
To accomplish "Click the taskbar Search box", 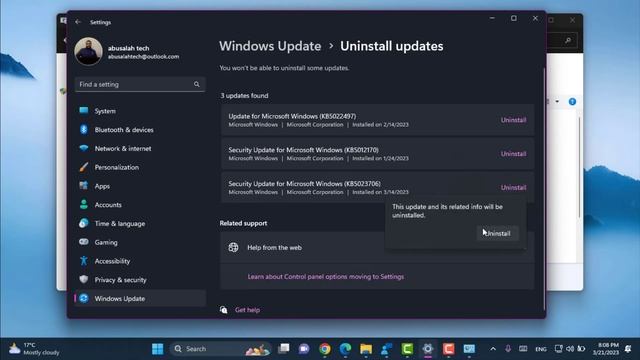I will (220, 349).
